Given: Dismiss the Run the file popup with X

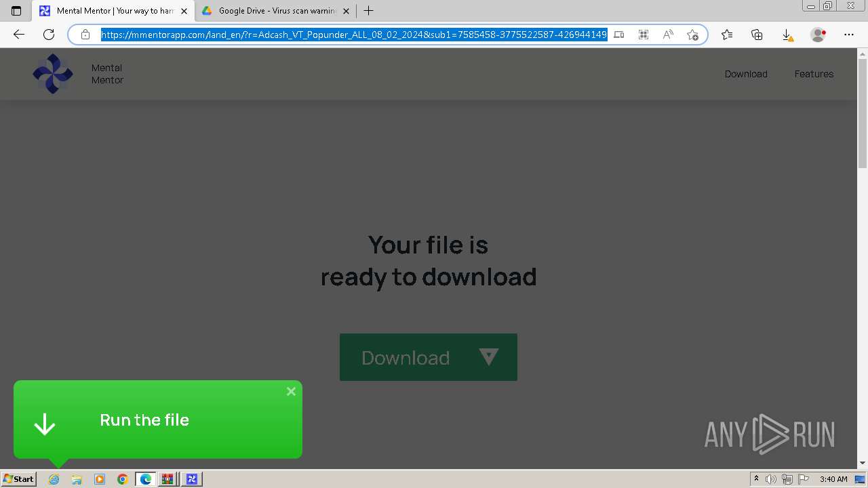Looking at the screenshot, I should tap(291, 391).
